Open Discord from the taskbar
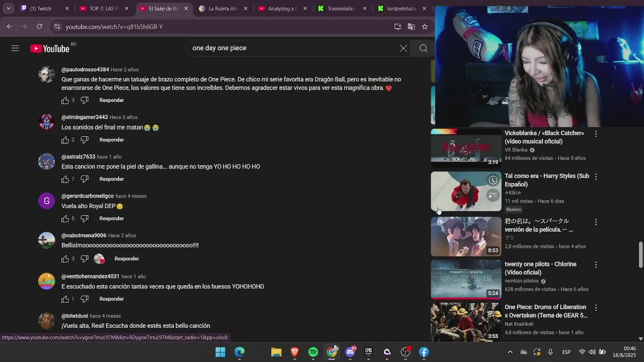 coord(350,352)
